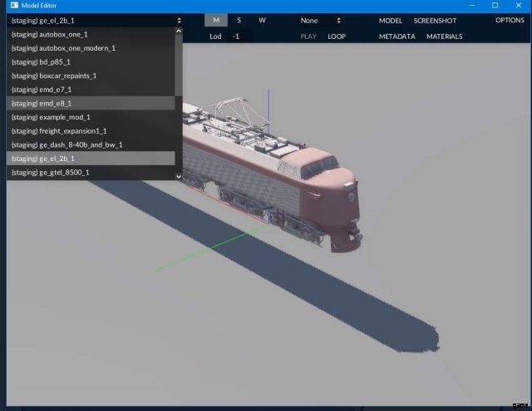Toggle LOOP animation playback
Viewport: 532px width, 411px height.
point(337,37)
